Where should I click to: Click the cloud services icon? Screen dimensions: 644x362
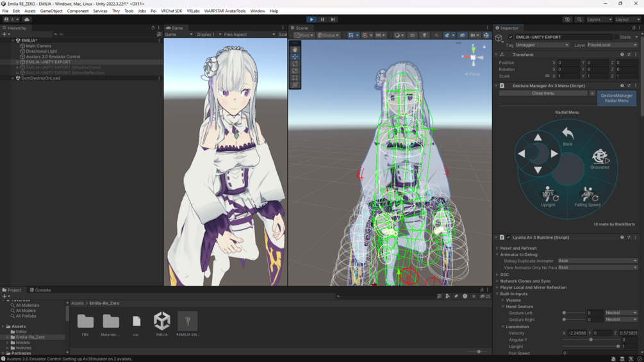(27, 19)
